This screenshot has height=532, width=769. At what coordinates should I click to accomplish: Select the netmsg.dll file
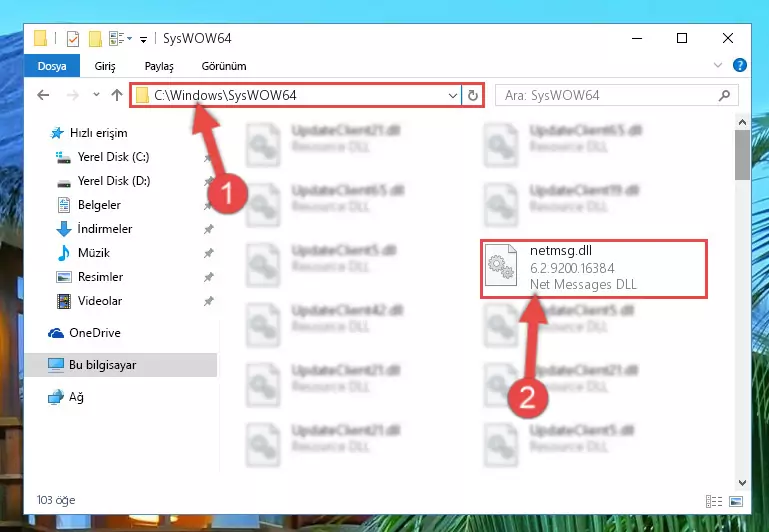point(594,268)
